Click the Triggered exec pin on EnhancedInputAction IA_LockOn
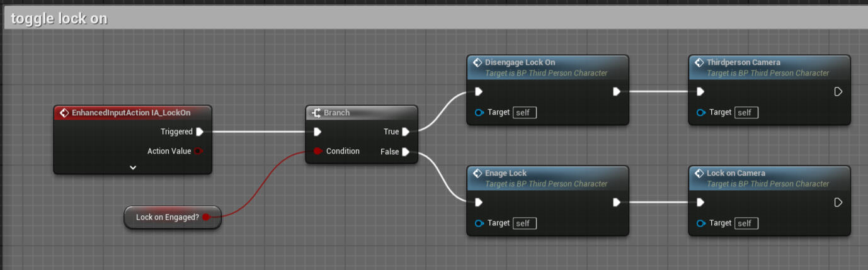The height and width of the screenshot is (270, 868). pyautogui.click(x=200, y=132)
